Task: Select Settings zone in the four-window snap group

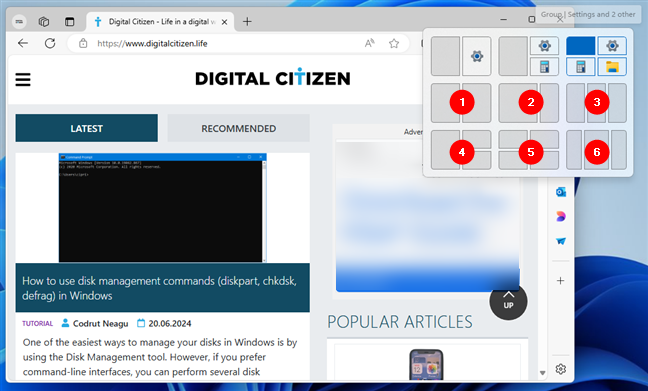Action: pos(612,45)
